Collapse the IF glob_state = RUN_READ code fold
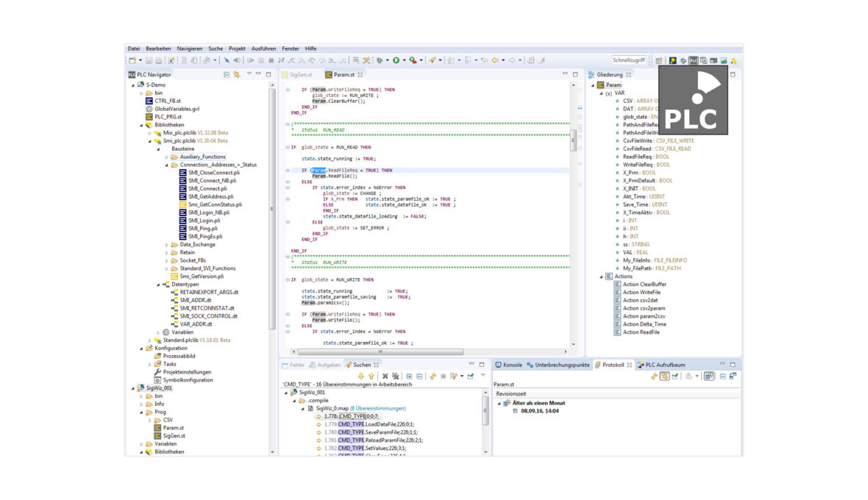 [288, 147]
